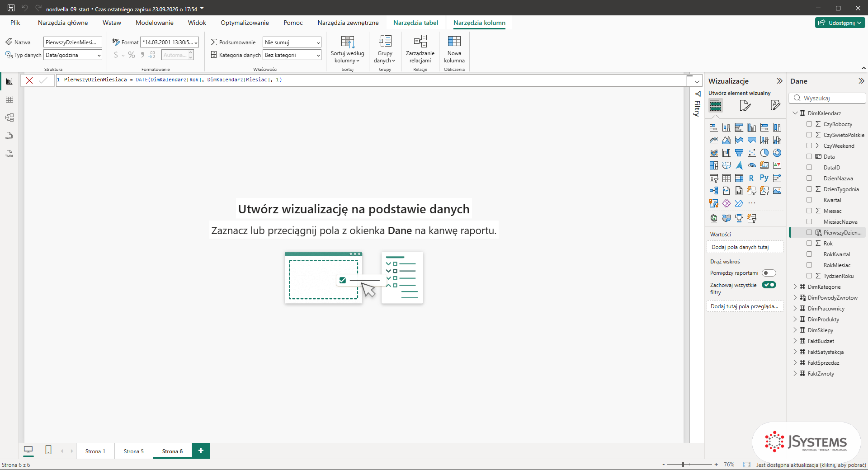Viewport: 868px width, 470px height.
Task: Expand the DimProdukty table
Action: tap(795, 319)
